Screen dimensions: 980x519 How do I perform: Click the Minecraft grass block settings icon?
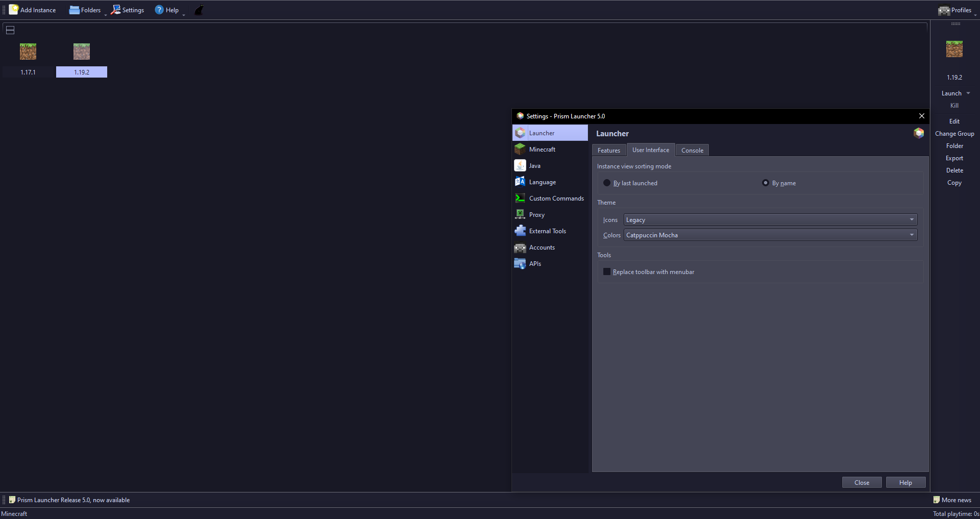click(520, 149)
